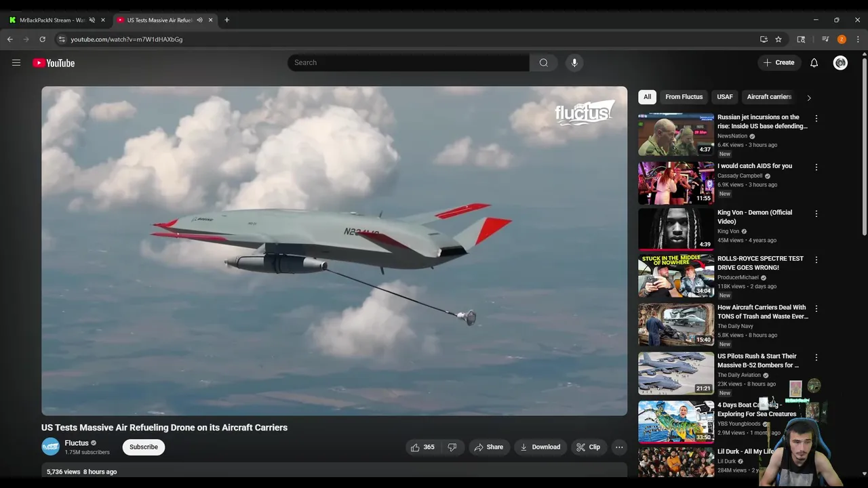The width and height of the screenshot is (868, 488).
Task: Open the account avatar menu
Action: [840, 62]
